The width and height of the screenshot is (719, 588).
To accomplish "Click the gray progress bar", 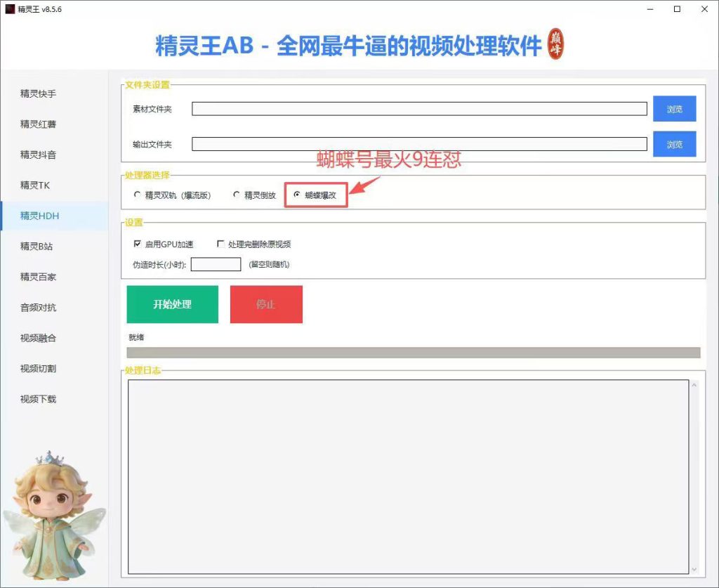I will pyautogui.click(x=414, y=352).
